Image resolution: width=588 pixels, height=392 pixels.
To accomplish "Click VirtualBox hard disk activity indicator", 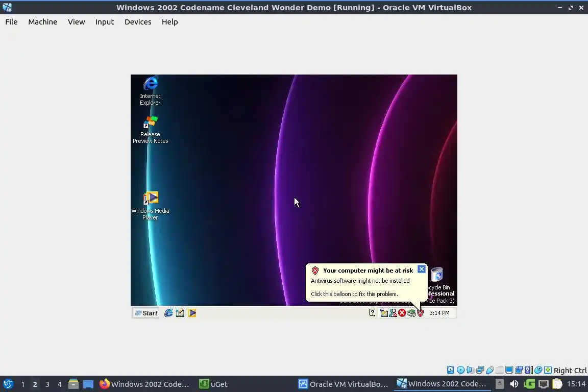I will 450,370.
